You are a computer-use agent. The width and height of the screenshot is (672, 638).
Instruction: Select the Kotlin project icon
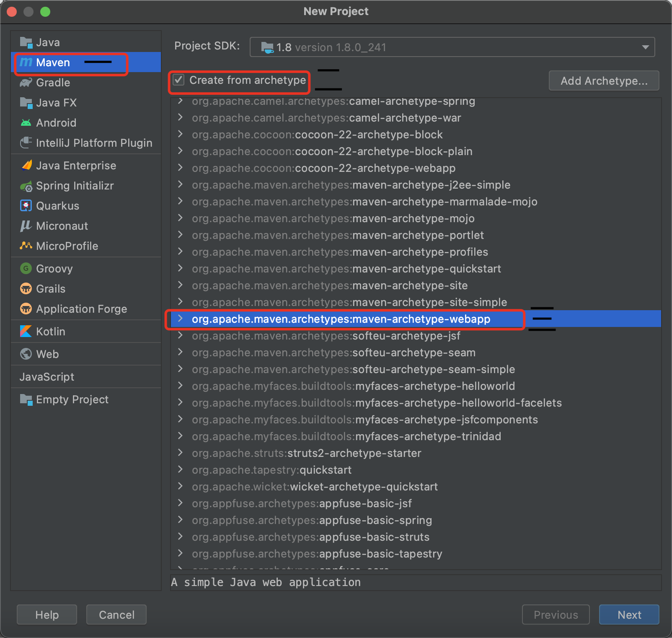pyautogui.click(x=26, y=331)
